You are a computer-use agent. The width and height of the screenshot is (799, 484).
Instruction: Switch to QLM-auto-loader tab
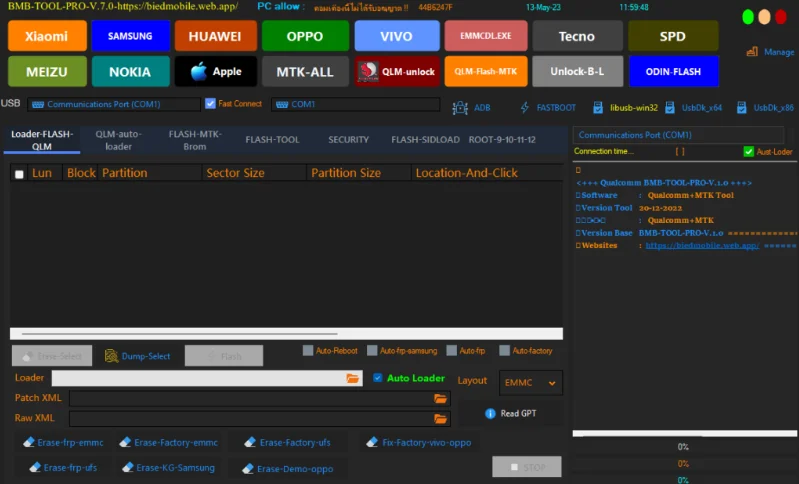(118, 140)
